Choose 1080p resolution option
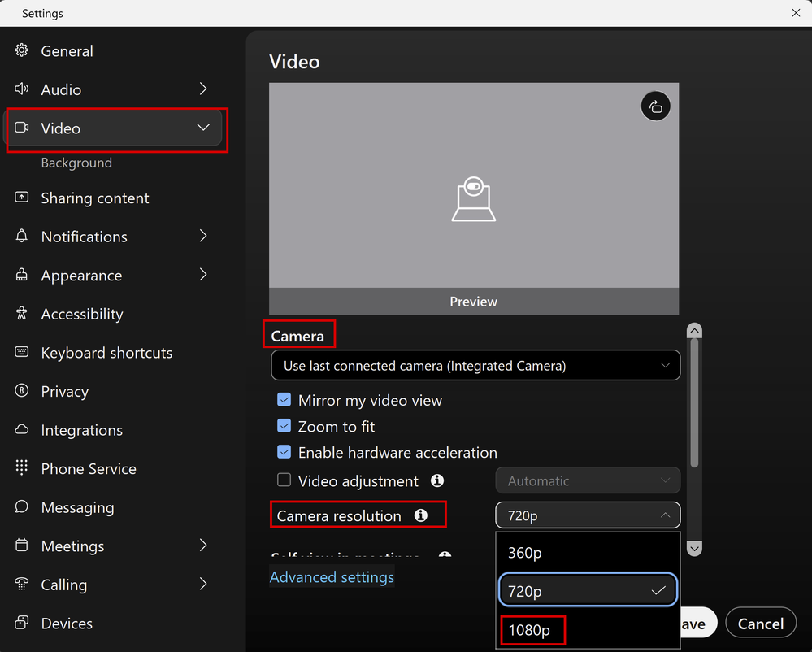 pyautogui.click(x=588, y=630)
